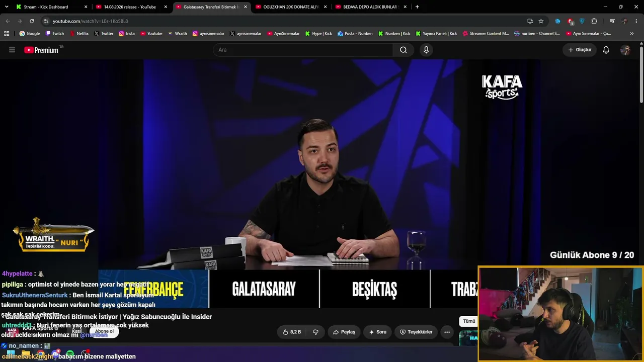Click the Abone ol subscribe button
This screenshot has width=644, height=362.
point(104,331)
